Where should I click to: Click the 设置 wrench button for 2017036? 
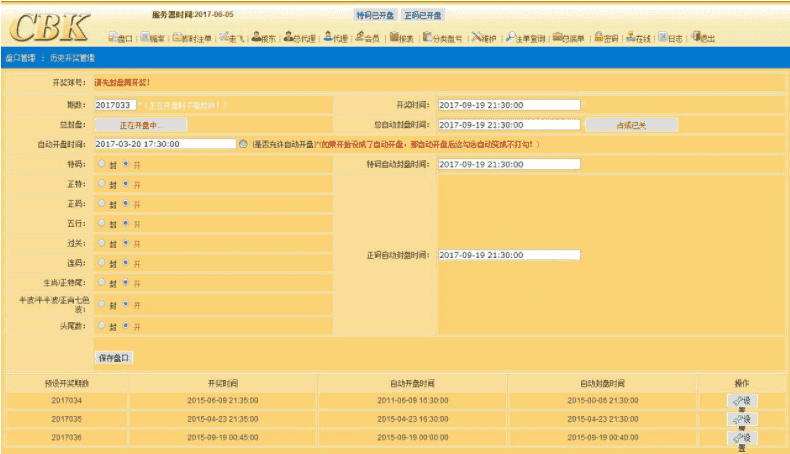[742, 438]
